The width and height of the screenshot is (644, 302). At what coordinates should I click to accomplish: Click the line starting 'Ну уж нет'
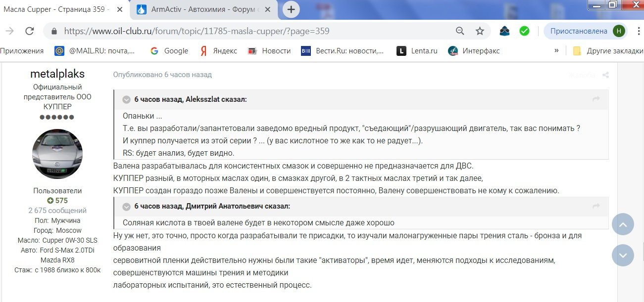tap(347, 236)
